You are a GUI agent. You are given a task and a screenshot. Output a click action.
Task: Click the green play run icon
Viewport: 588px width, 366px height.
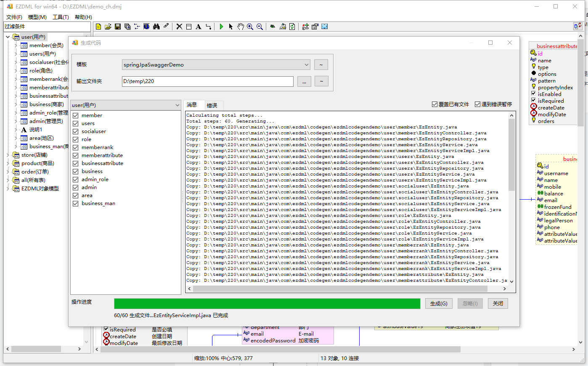pos(221,27)
